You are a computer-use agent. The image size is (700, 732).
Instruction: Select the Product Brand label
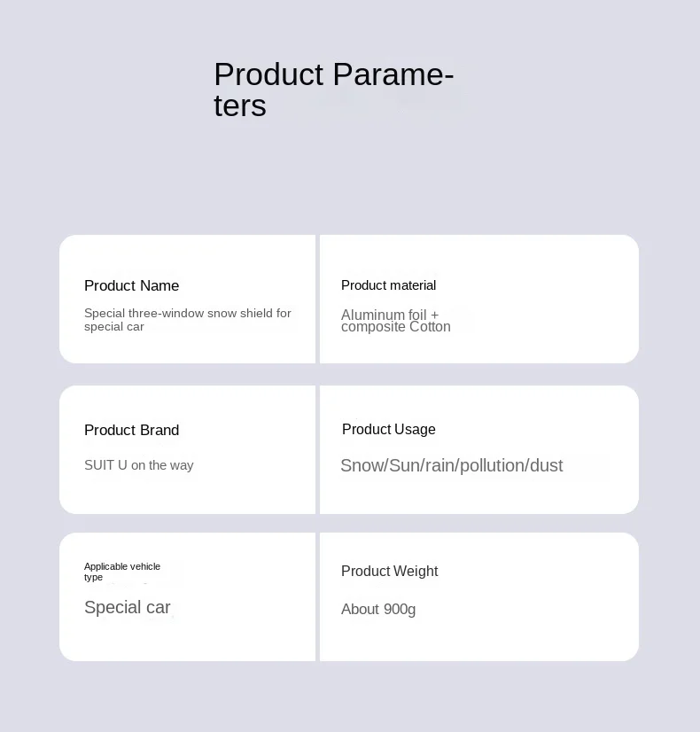click(x=132, y=430)
